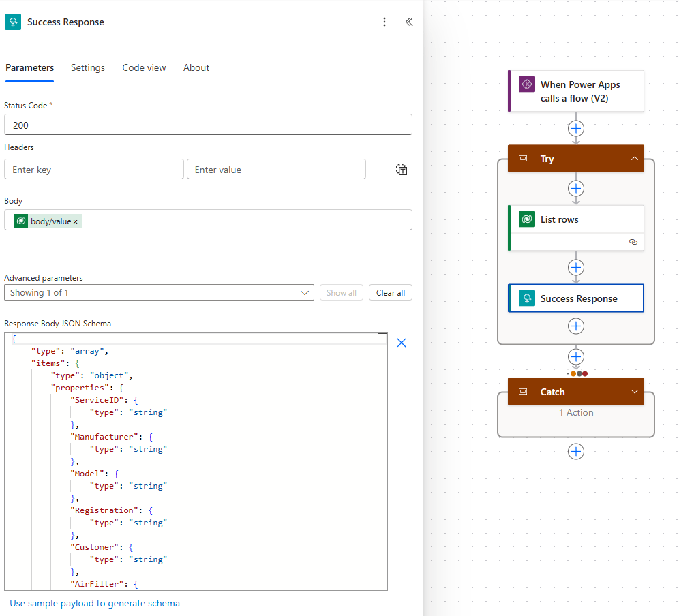Open the Success Response more options menu
679x616 pixels.
click(384, 22)
